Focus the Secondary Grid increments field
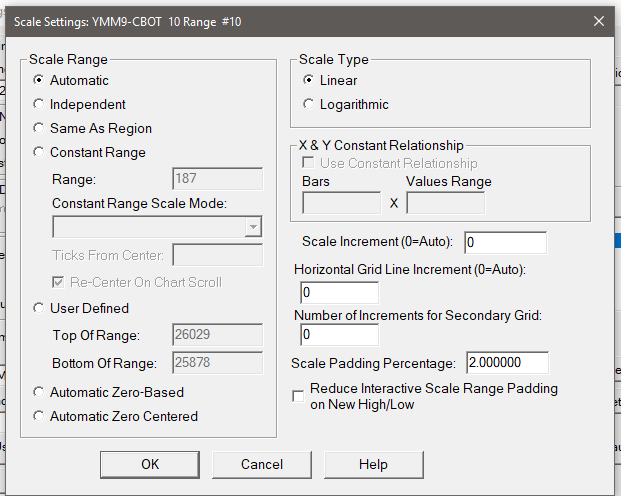Image resolution: width=621 pixels, height=496 pixels. (x=339, y=334)
